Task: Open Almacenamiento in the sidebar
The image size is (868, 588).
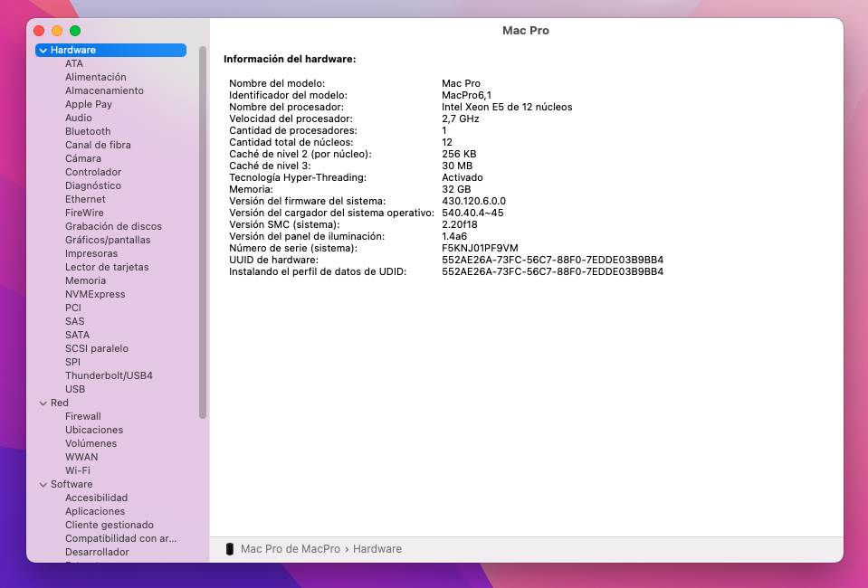Action: (x=105, y=90)
